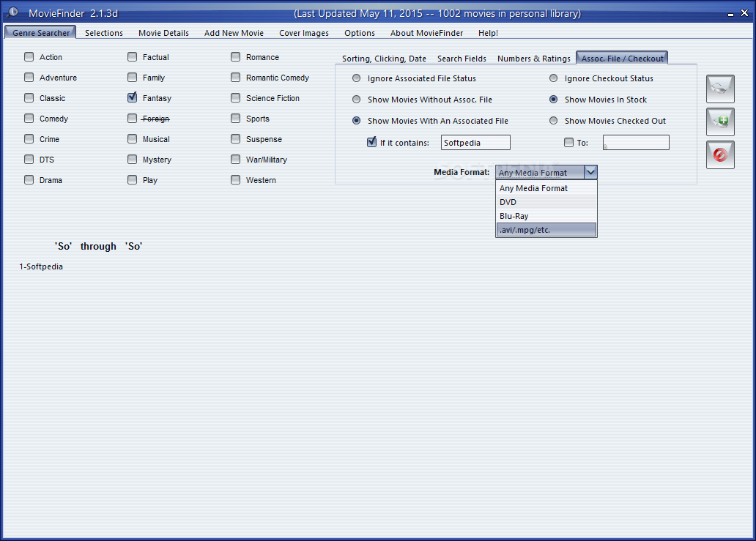Tick the Musical genre checkbox

132,139
